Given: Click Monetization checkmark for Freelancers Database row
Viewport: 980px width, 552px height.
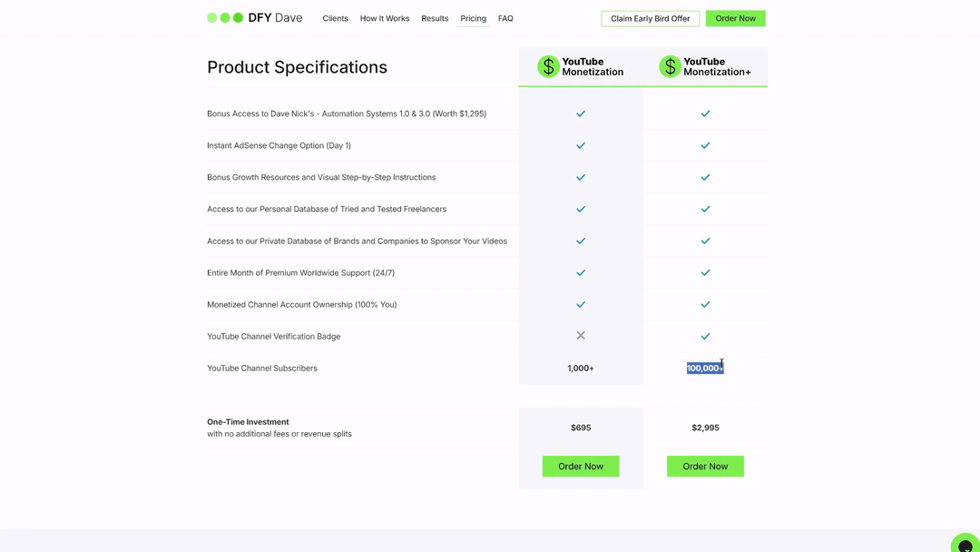Looking at the screenshot, I should [x=581, y=210].
